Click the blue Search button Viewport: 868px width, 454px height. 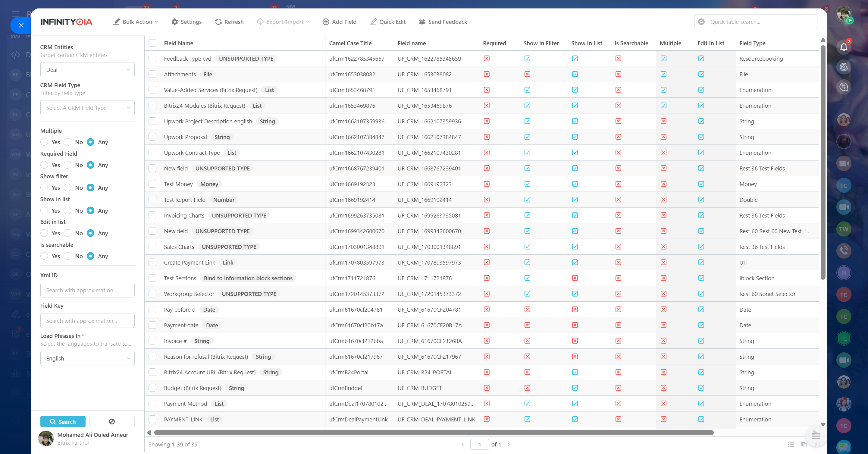tap(63, 422)
